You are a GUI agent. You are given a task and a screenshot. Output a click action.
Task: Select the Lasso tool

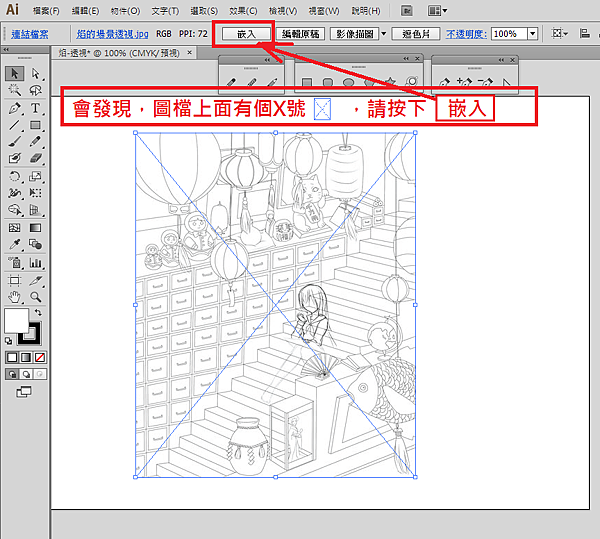pos(36,90)
